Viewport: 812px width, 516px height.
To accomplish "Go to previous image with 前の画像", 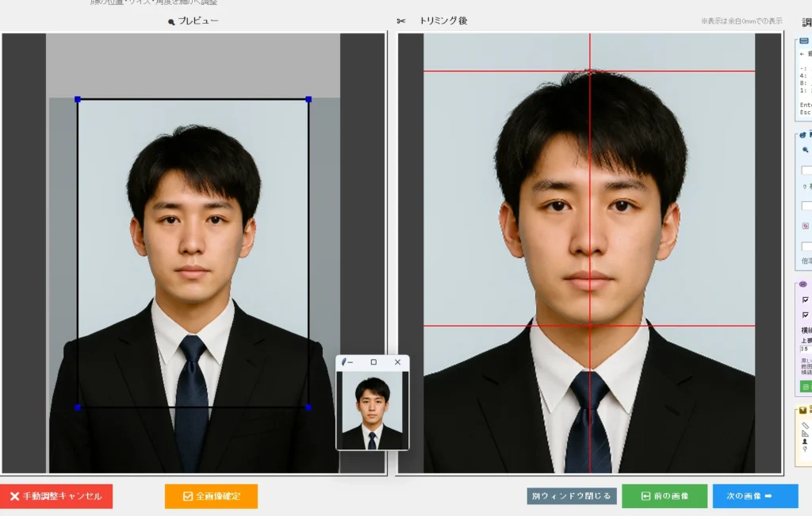I will (x=665, y=496).
